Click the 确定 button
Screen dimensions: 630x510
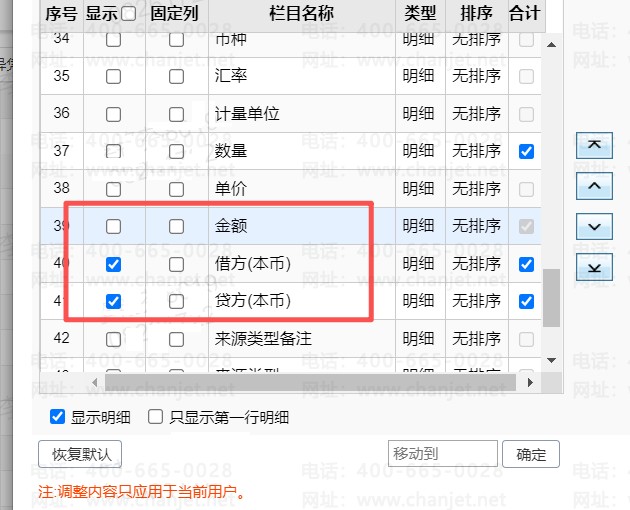click(x=531, y=454)
